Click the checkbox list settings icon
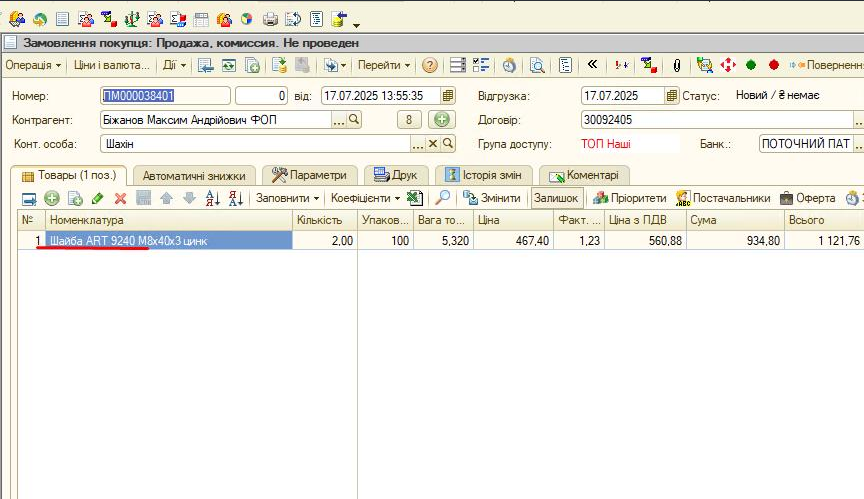864x499 pixels. click(x=481, y=66)
